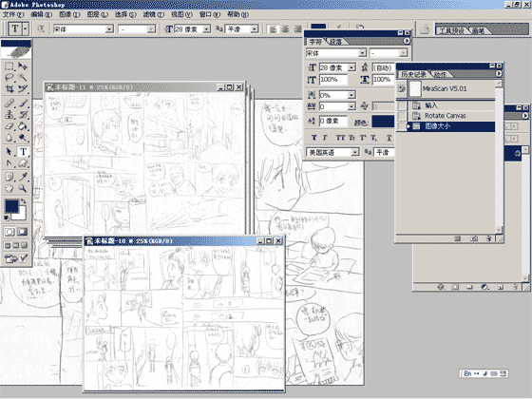Screen dimensions: 532x399
Task: Switch to 动作 tab
Action: 440,74
